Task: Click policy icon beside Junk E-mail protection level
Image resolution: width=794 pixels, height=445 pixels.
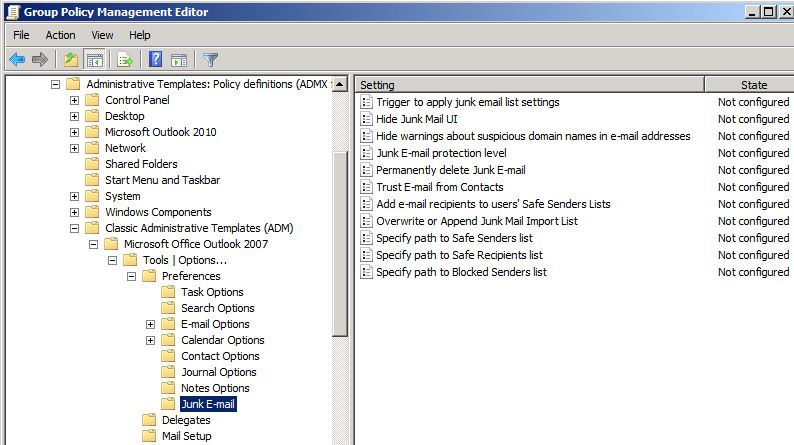Action: click(366, 153)
